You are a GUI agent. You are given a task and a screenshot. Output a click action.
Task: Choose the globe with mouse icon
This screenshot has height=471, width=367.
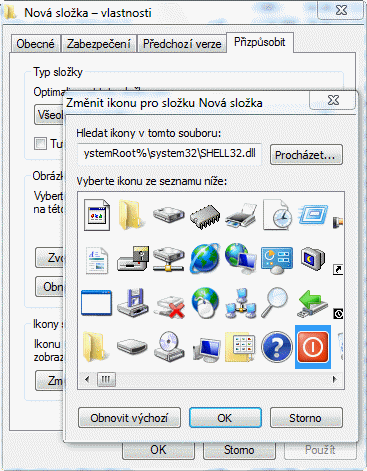[205, 303]
